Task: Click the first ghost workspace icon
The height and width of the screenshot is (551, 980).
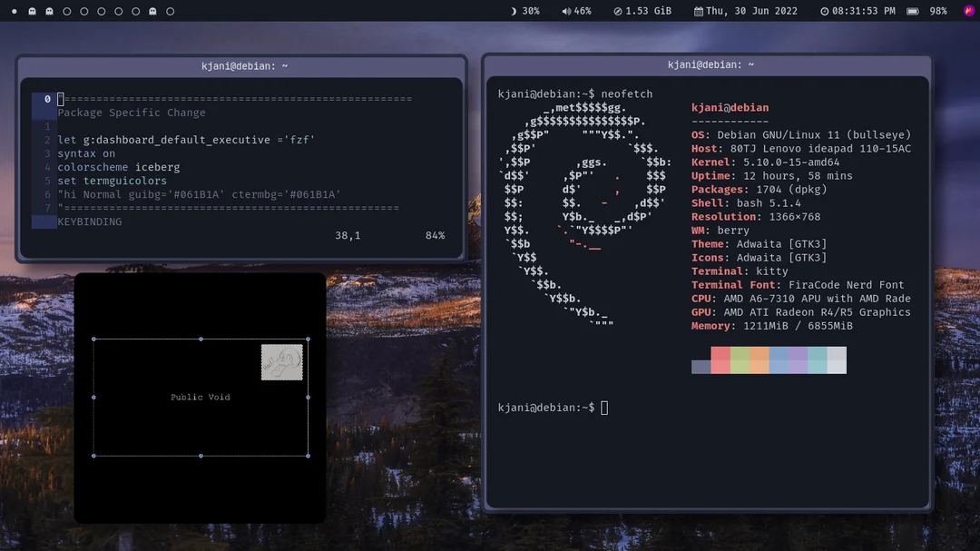Action: (x=33, y=11)
